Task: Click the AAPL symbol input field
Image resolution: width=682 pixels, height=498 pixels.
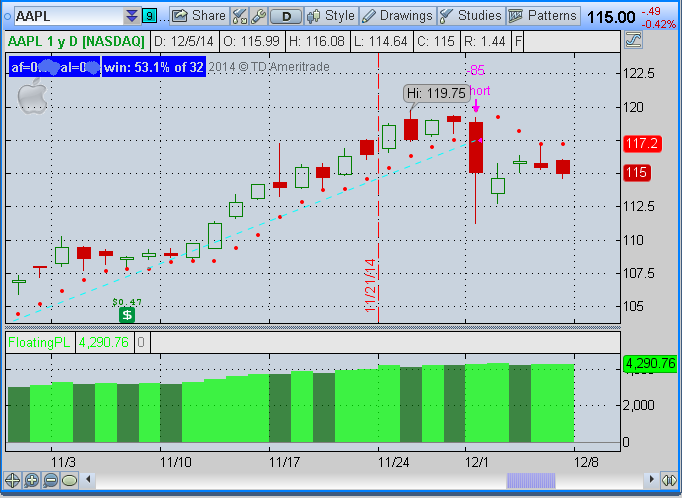Action: [x=70, y=17]
